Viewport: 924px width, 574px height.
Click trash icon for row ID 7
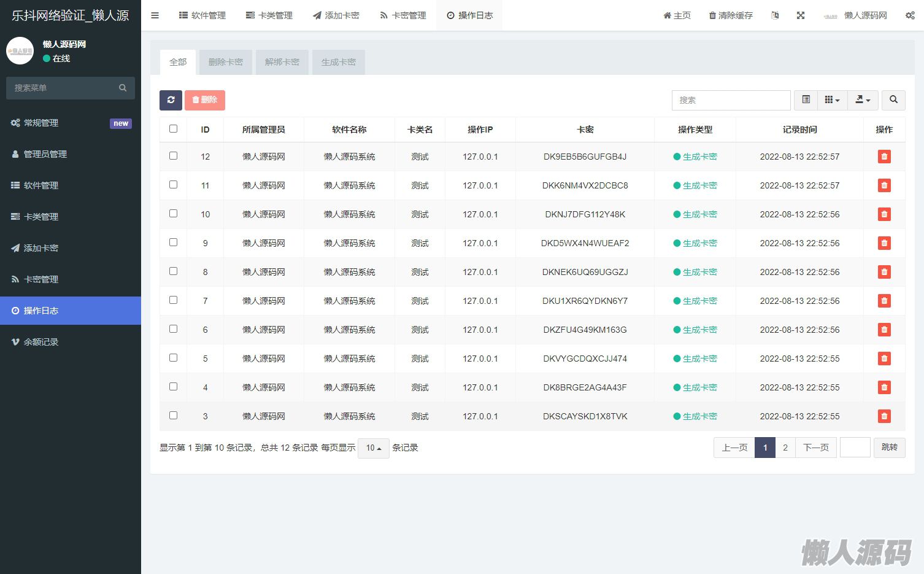(884, 301)
